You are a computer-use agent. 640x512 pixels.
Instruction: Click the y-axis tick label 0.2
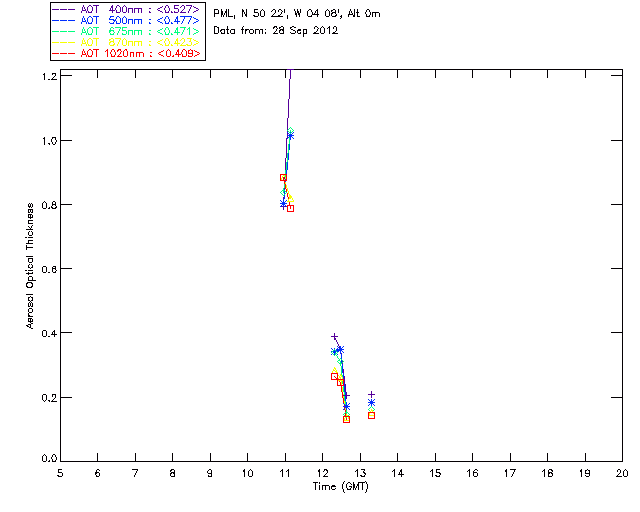tap(49, 397)
